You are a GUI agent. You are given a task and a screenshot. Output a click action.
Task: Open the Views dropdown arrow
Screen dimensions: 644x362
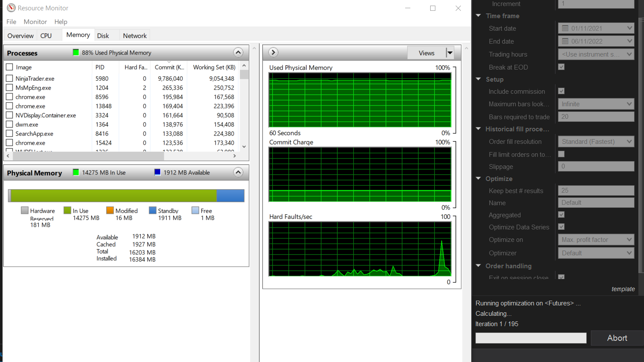(450, 53)
